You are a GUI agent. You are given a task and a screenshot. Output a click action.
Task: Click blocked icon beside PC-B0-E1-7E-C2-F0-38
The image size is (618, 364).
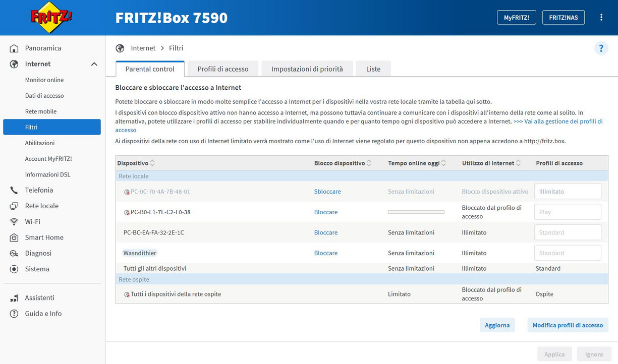point(127,213)
